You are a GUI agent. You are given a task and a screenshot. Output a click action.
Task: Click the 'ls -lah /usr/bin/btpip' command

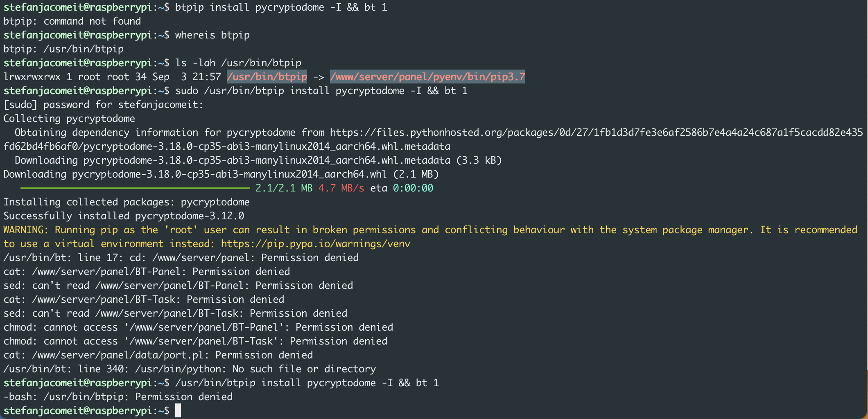[x=238, y=63]
